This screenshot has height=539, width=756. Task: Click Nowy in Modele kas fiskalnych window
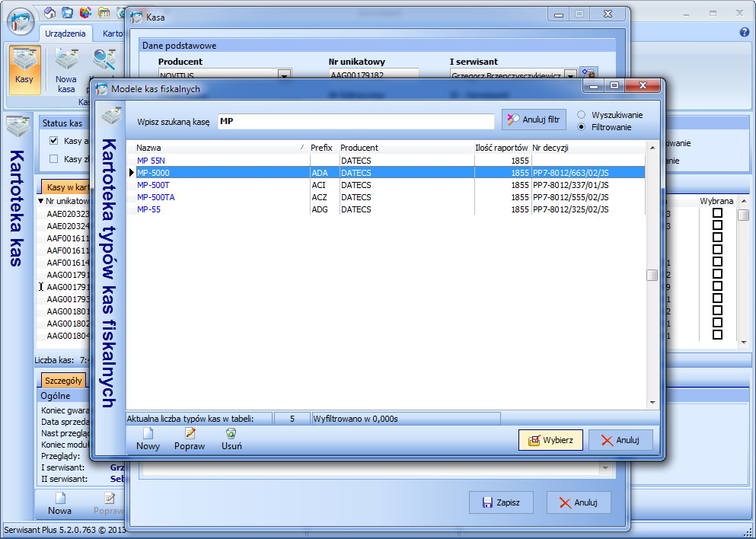tap(148, 439)
